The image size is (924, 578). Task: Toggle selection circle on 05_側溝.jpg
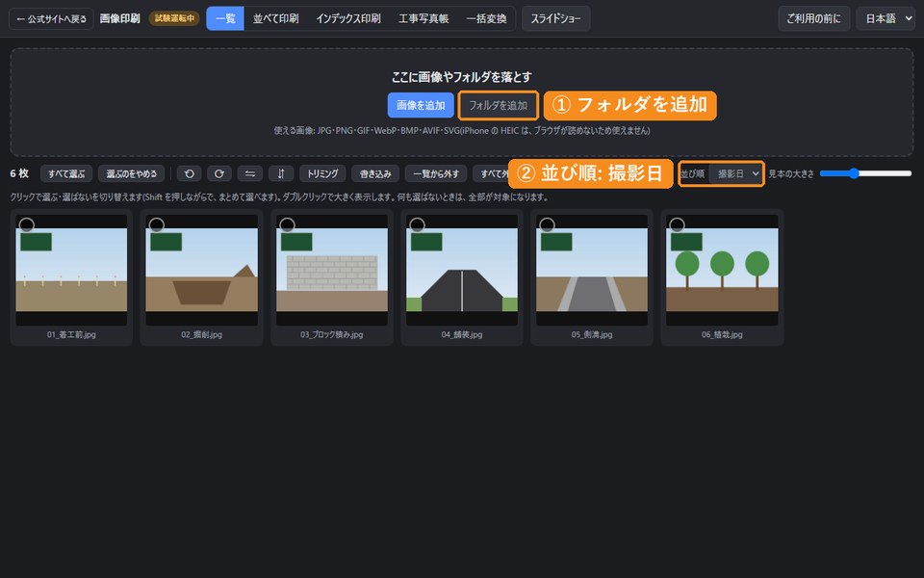click(547, 224)
